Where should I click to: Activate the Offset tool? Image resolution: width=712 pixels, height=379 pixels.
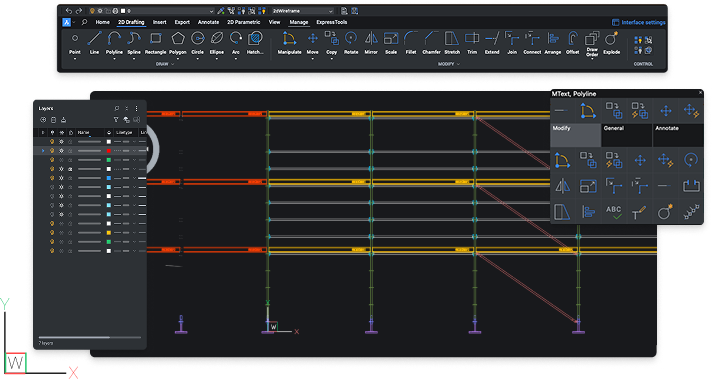[573, 43]
